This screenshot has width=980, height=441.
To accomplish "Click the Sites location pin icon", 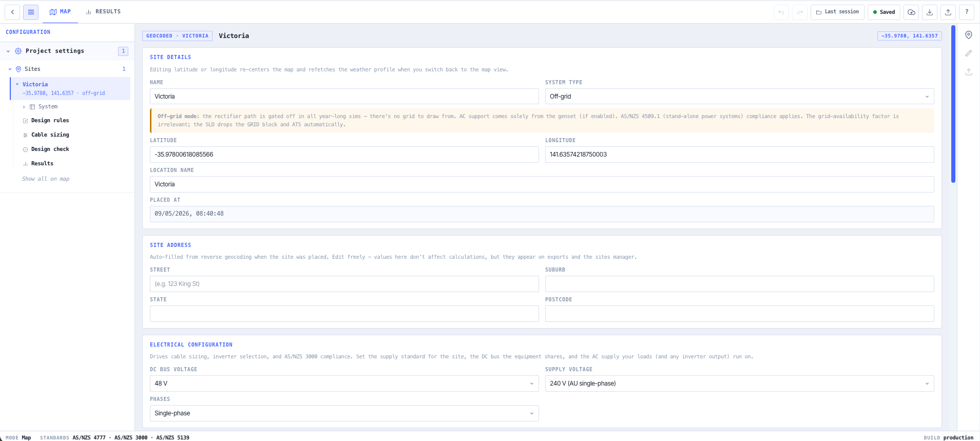I will coord(18,69).
